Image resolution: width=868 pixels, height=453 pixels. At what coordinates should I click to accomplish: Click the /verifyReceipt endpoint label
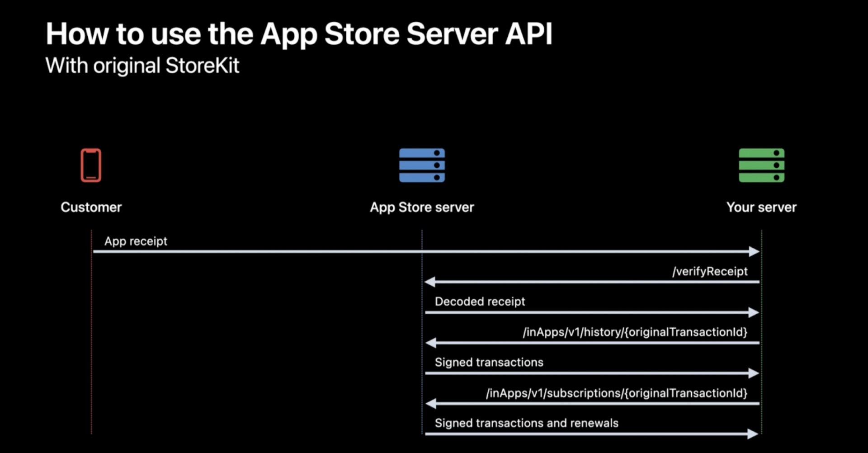tap(710, 271)
